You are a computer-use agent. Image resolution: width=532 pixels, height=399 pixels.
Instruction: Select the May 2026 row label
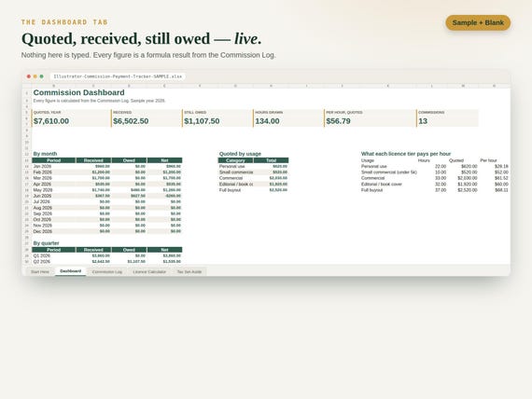[42, 190]
